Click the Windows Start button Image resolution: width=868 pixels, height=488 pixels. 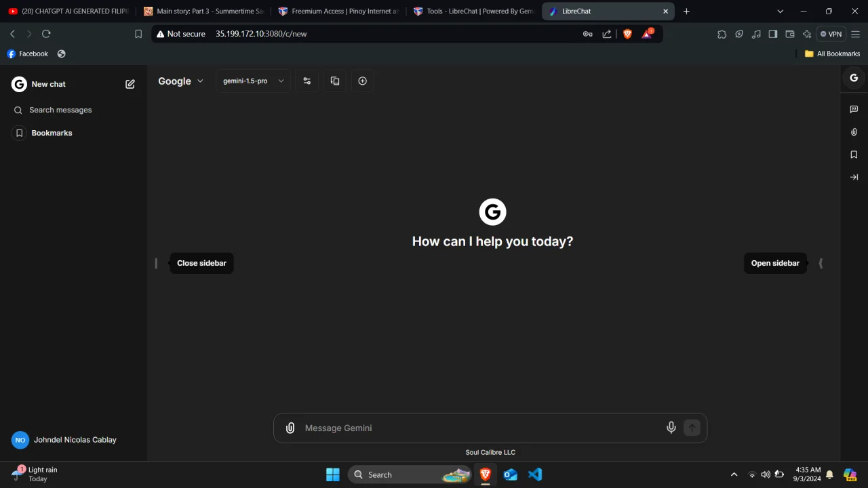(x=333, y=474)
